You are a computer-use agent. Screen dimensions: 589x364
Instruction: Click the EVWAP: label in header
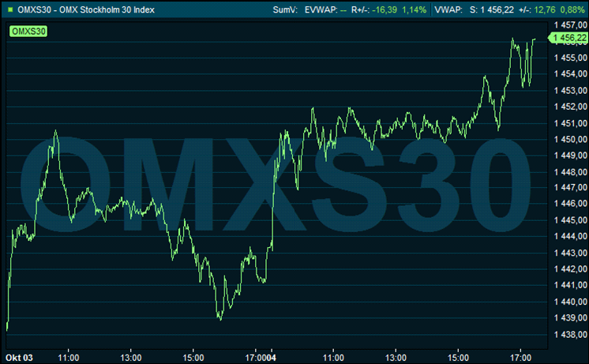coord(321,9)
